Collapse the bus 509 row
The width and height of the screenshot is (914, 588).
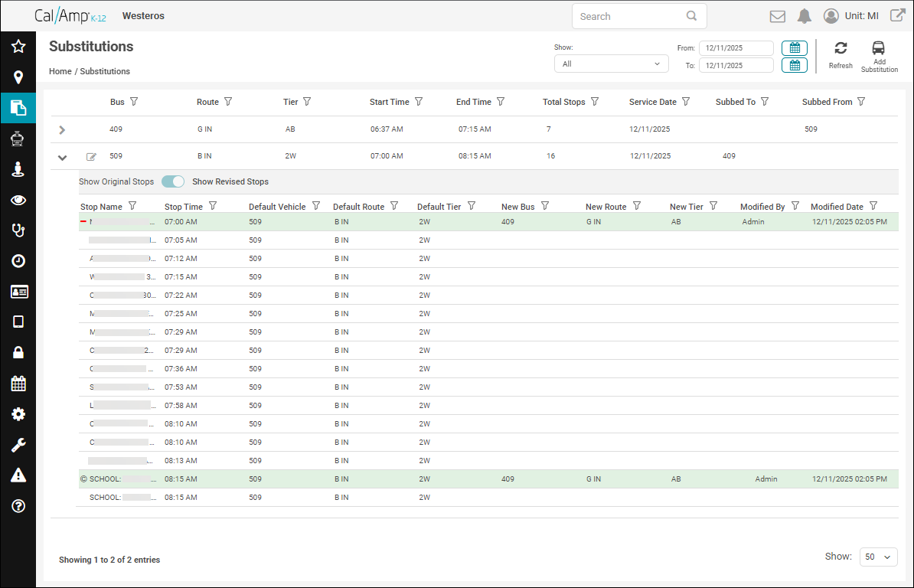pyautogui.click(x=62, y=158)
